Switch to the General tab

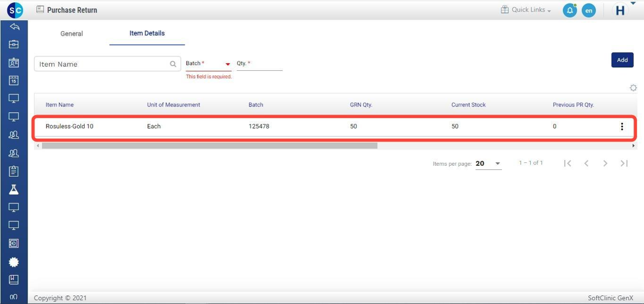[72, 34]
